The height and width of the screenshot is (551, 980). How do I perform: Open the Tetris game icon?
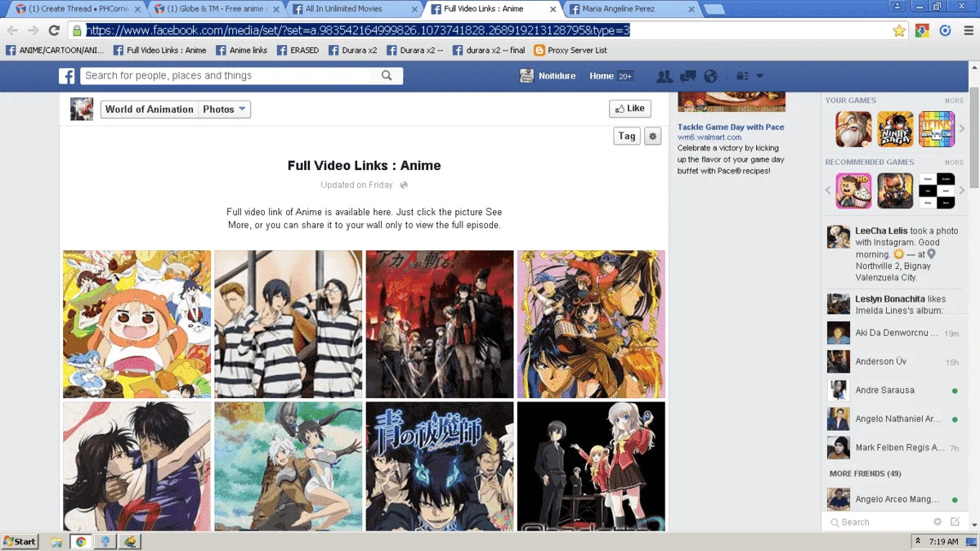936,129
